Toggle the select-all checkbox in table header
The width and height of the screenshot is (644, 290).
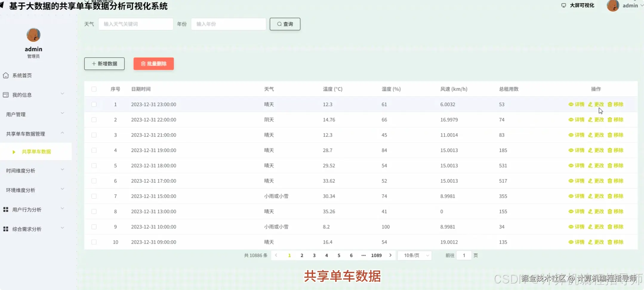(94, 89)
